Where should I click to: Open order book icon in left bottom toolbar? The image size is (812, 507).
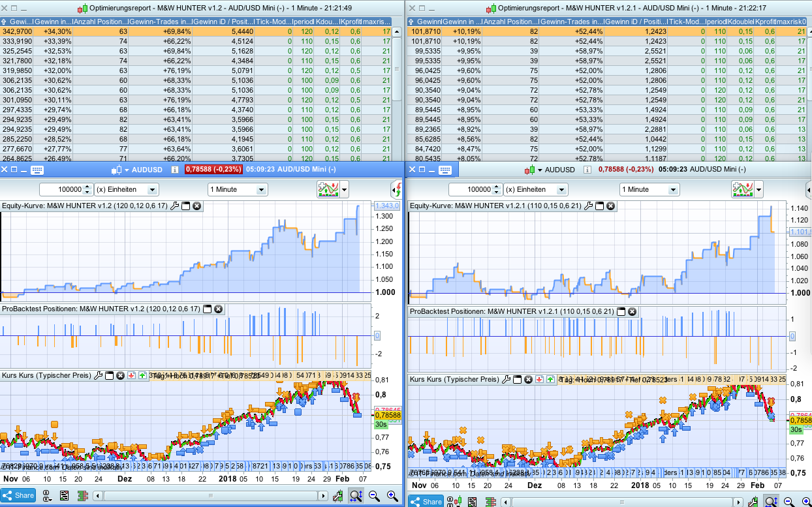click(x=83, y=496)
